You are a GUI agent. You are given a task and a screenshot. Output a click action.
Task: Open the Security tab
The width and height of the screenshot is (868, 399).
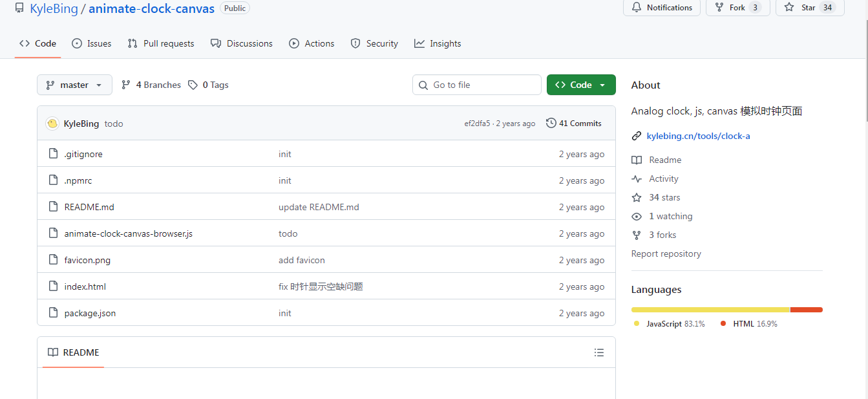pos(374,43)
